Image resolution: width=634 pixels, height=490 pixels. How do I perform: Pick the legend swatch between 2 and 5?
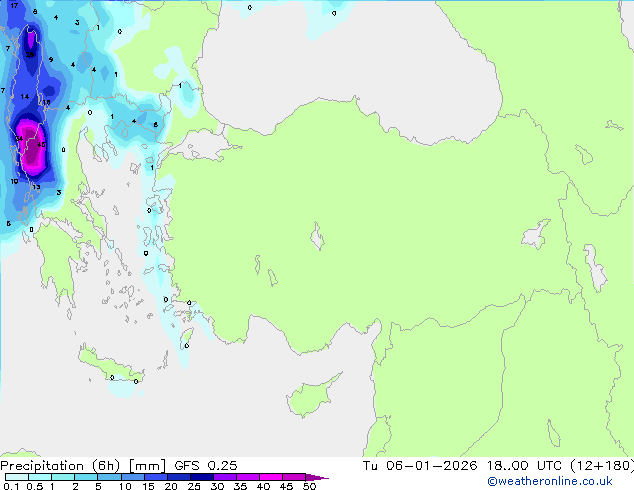(86, 477)
